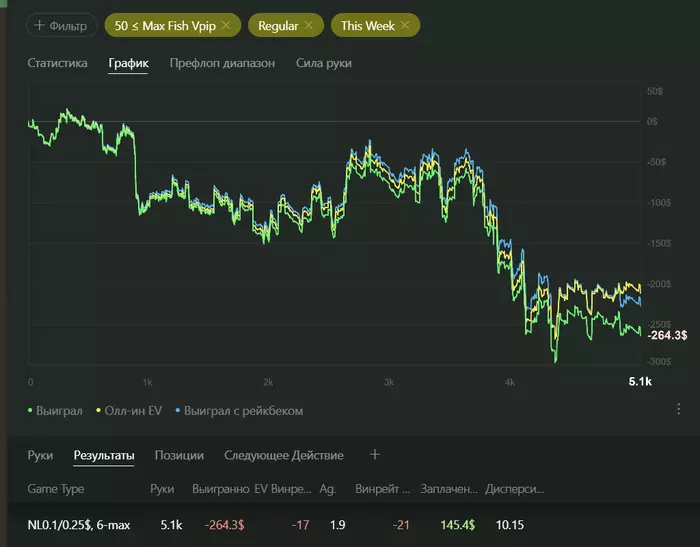Sort by Заплачен... column header
700x547 pixels.
pos(449,489)
